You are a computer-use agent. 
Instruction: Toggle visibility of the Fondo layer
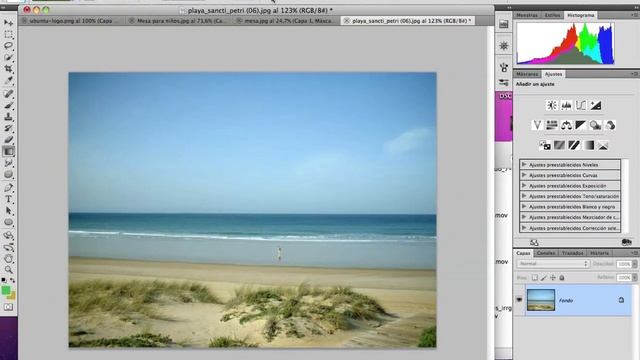[x=519, y=300]
